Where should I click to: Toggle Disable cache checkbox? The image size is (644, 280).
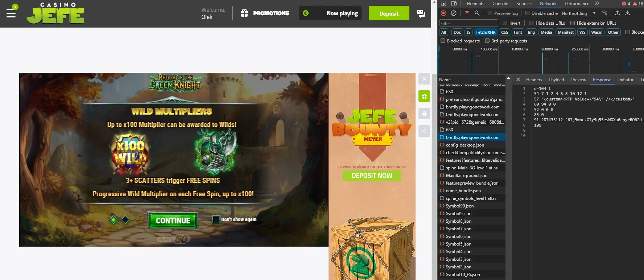point(527,13)
